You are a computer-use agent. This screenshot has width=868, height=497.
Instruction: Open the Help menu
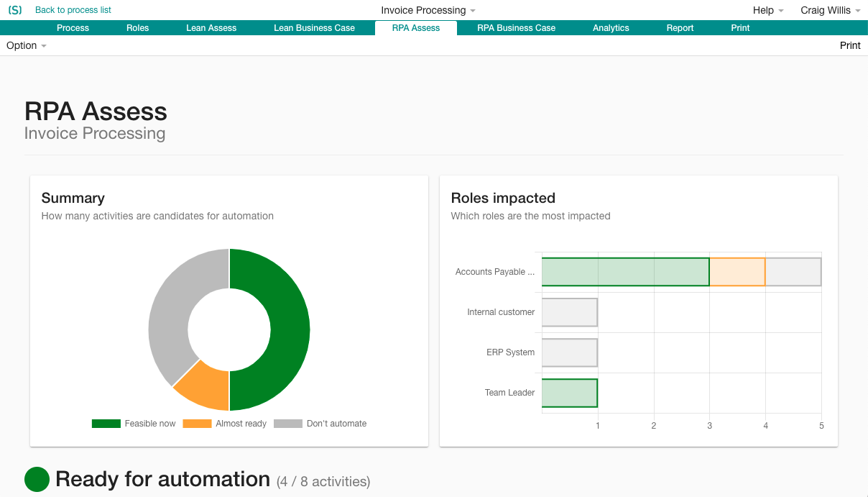768,10
